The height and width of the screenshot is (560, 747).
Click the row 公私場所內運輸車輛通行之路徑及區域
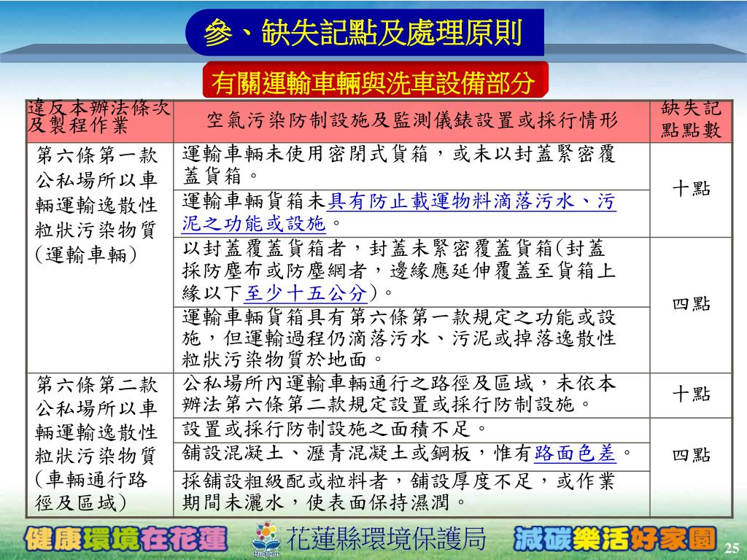411,395
